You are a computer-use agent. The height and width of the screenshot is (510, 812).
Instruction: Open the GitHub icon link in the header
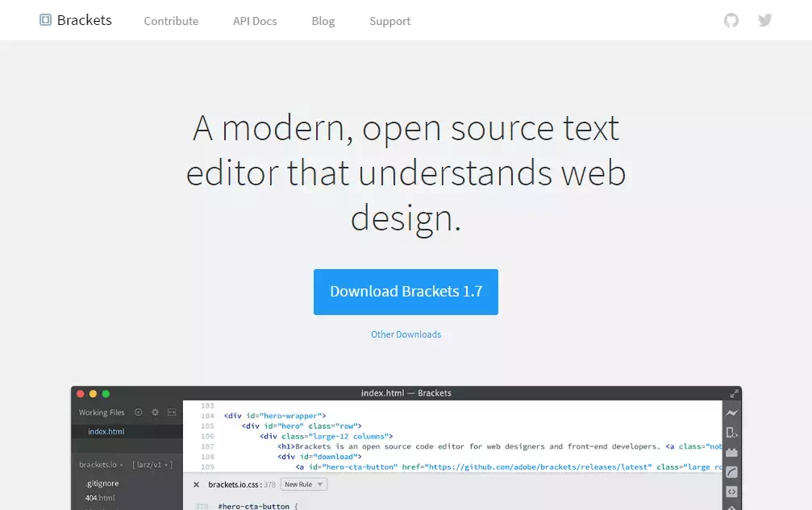731,20
